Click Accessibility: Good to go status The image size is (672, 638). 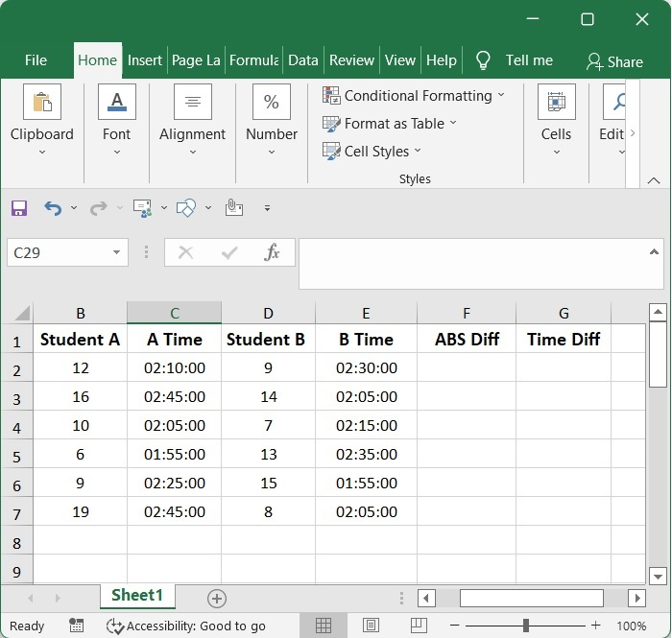pyautogui.click(x=185, y=626)
